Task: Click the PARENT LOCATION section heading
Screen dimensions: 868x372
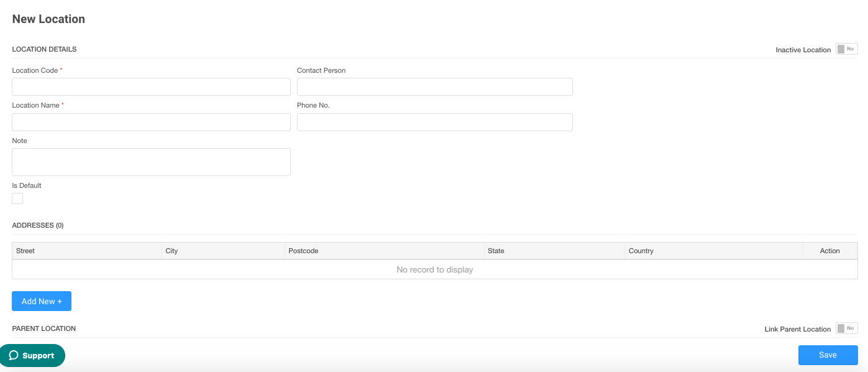Action: tap(44, 328)
